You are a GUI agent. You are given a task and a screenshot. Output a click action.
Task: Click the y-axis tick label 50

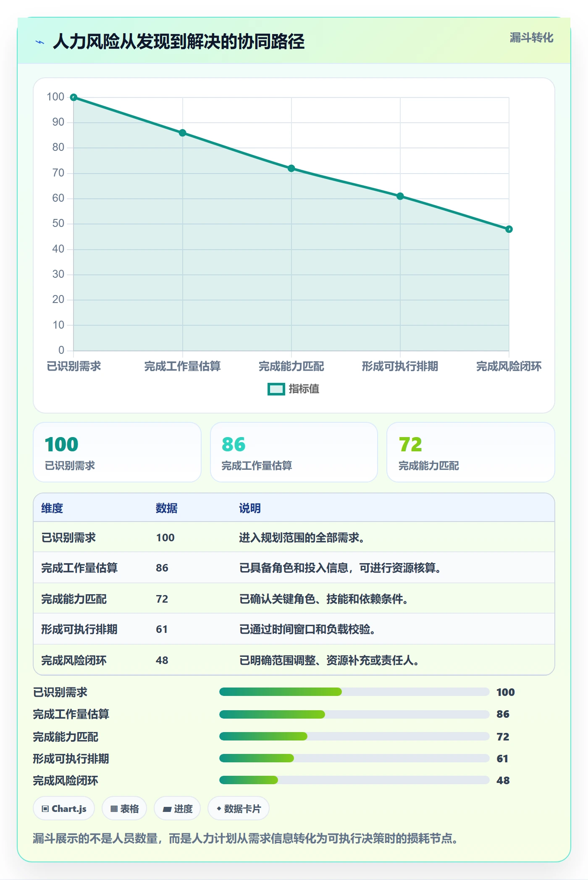58,224
